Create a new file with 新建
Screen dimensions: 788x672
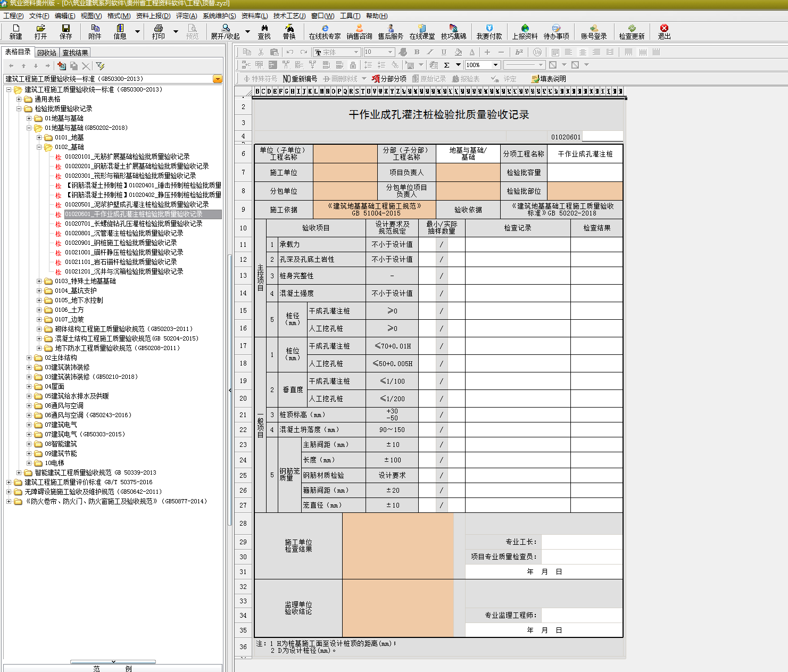(x=15, y=32)
